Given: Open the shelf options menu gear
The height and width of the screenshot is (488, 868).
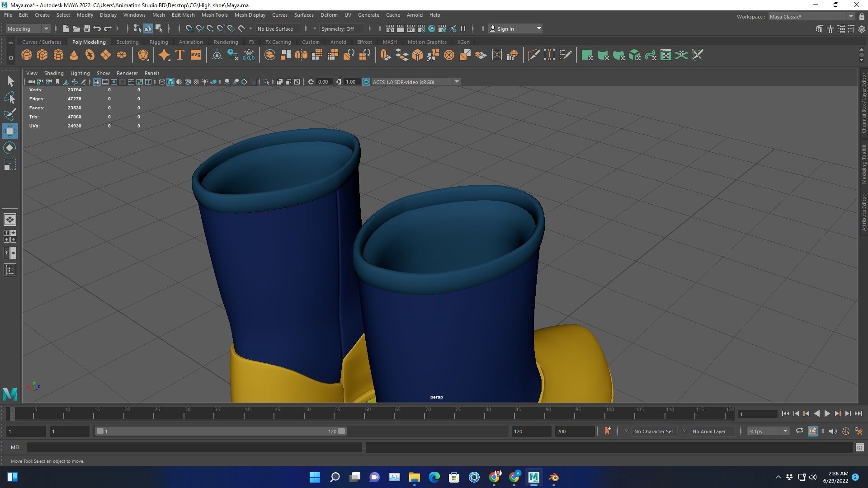Looking at the screenshot, I should click(x=11, y=57).
